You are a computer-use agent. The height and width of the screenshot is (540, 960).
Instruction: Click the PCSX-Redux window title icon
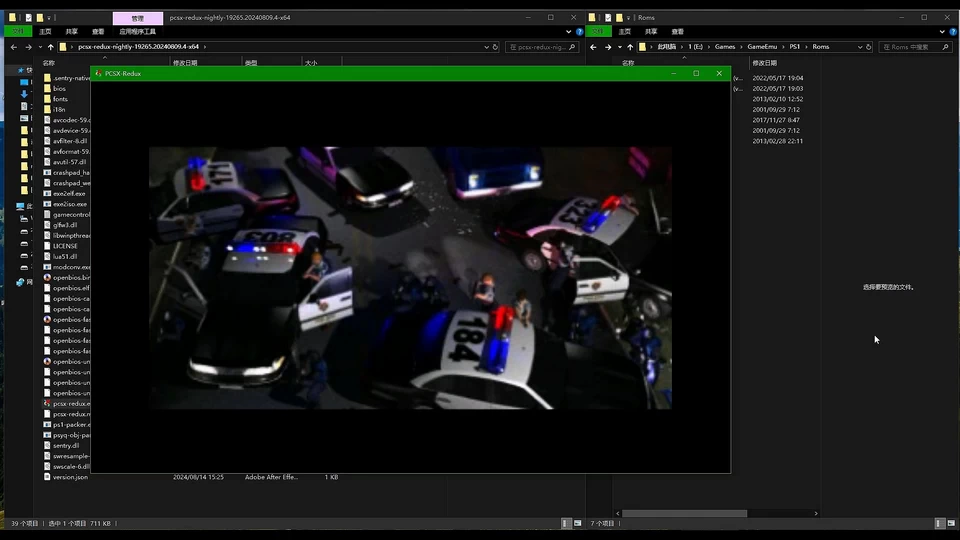[99, 73]
